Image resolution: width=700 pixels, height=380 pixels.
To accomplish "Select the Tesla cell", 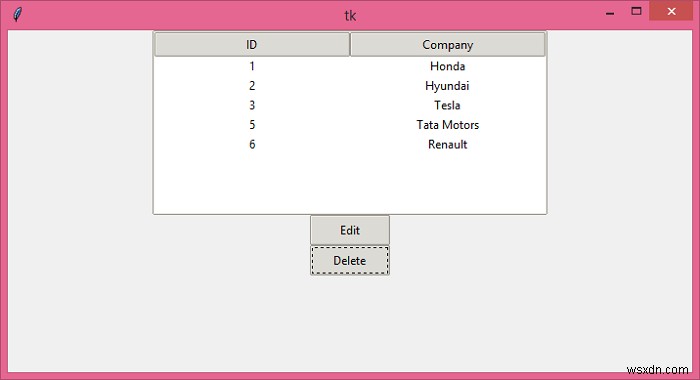I will click(x=448, y=105).
